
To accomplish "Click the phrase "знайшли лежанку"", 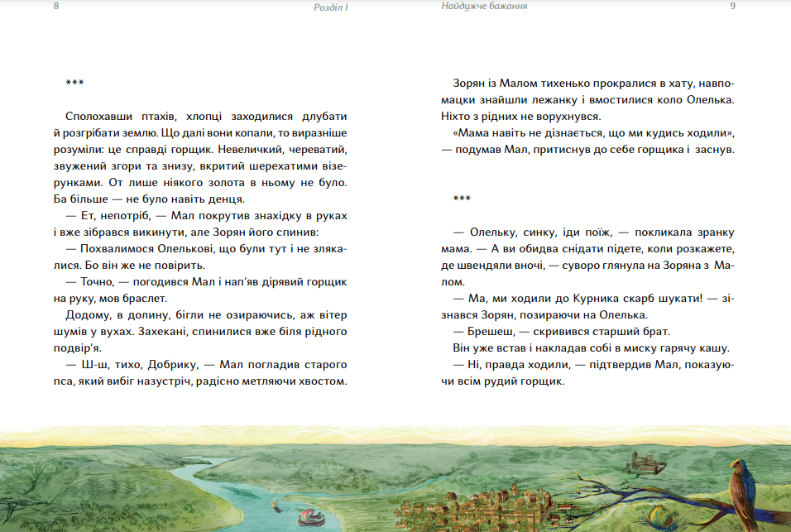I will (x=527, y=100).
